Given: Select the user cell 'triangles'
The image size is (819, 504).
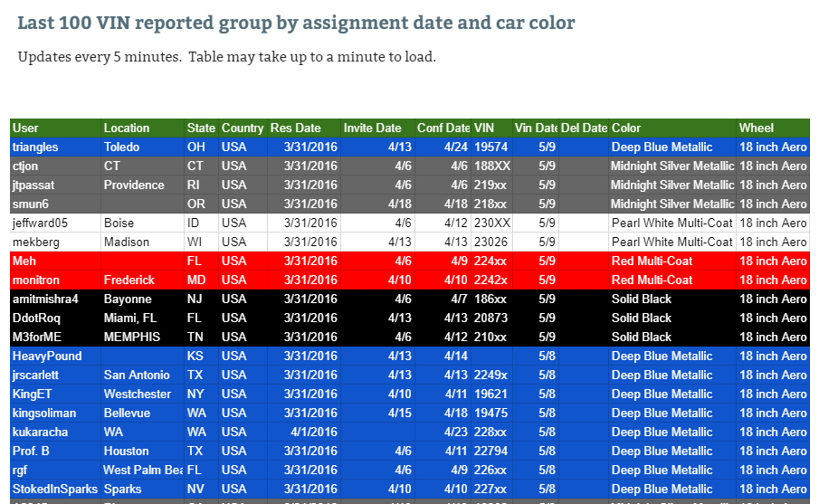Looking at the screenshot, I should (55, 147).
